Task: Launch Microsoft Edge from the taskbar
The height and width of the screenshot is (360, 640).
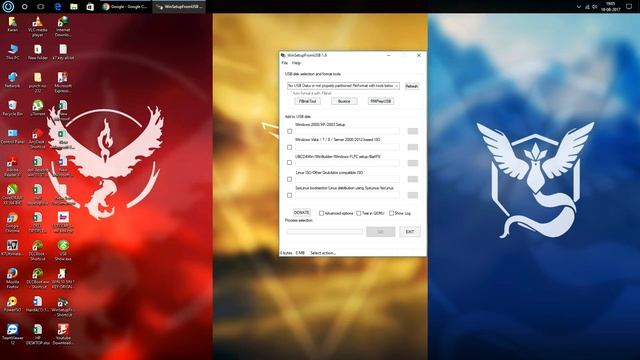Action: pyautogui.click(x=58, y=7)
